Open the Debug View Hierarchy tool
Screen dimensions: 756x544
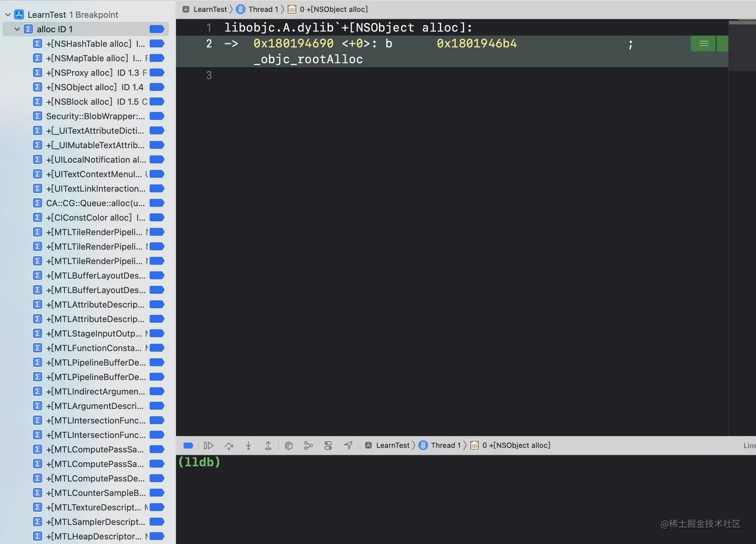click(288, 446)
